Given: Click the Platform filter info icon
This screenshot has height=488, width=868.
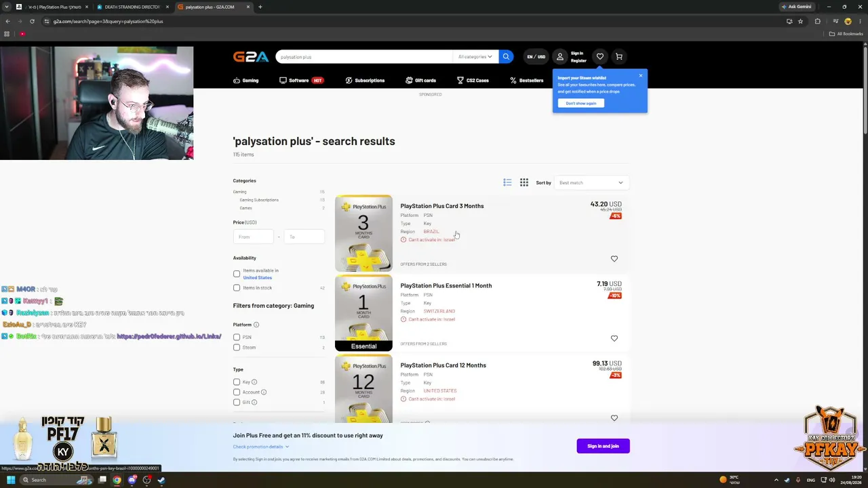Looking at the screenshot, I should click(256, 325).
